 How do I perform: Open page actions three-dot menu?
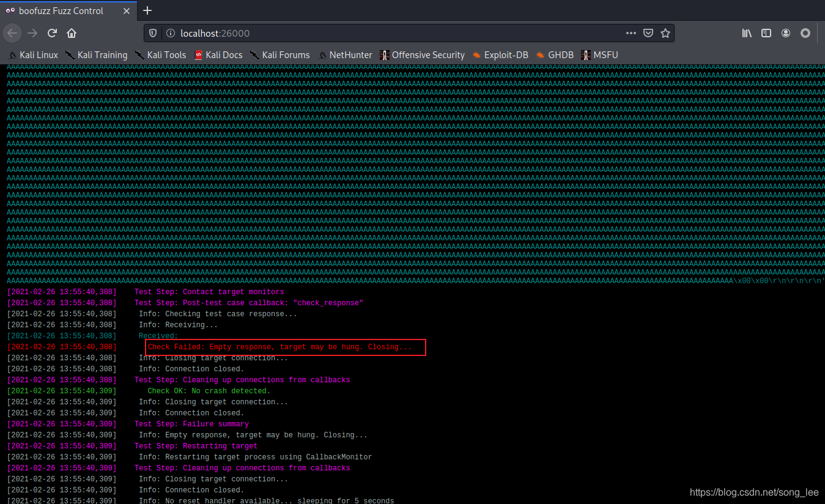[631, 33]
